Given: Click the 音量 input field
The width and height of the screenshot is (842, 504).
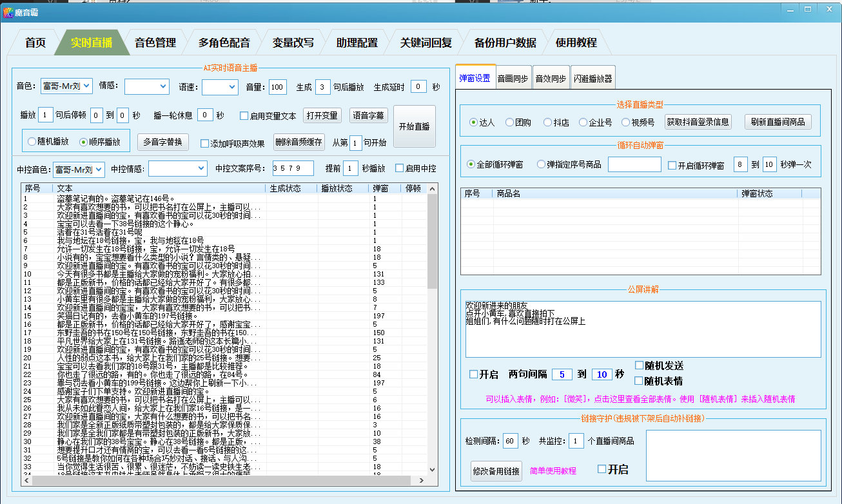Looking at the screenshot, I should pyautogui.click(x=277, y=87).
